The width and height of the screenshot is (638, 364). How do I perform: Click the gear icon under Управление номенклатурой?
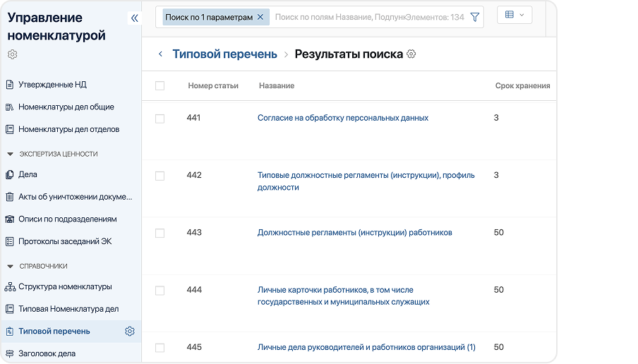pyautogui.click(x=12, y=54)
